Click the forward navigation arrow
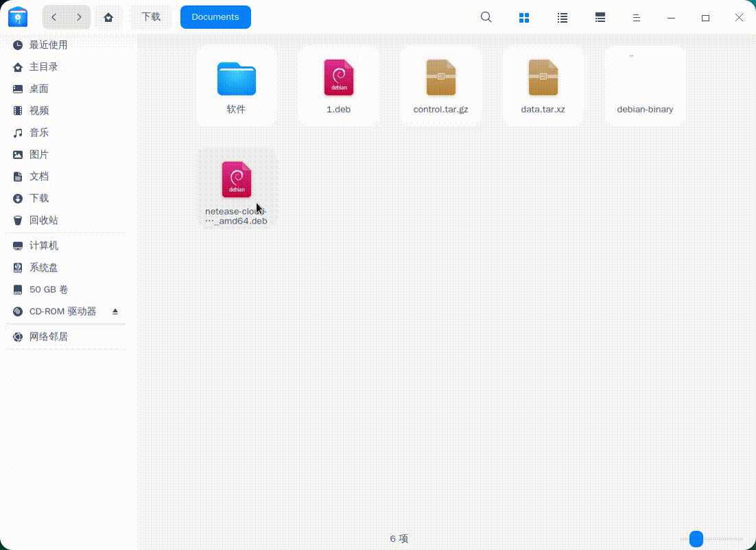756x550 pixels. click(79, 17)
